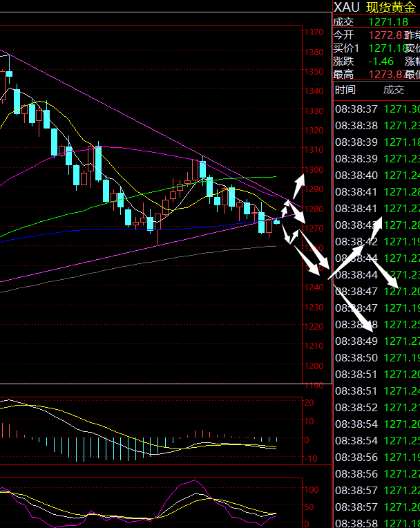Select the -1.46 change value

[381, 62]
